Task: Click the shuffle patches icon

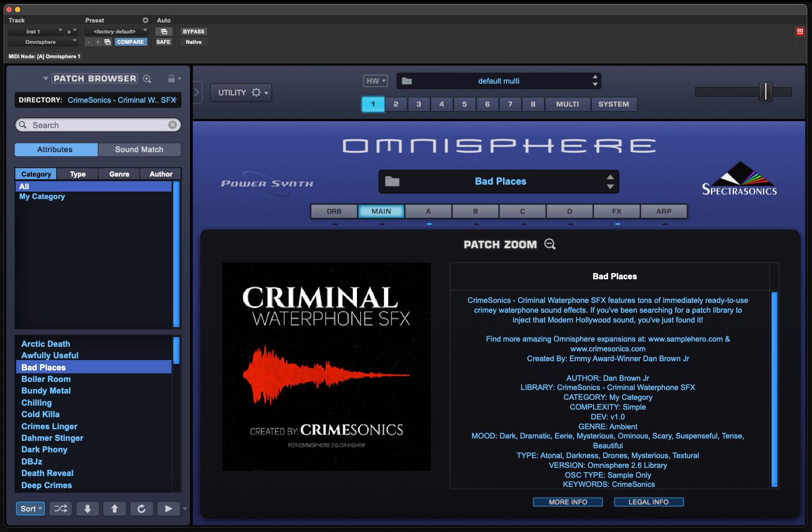Action: [x=61, y=508]
